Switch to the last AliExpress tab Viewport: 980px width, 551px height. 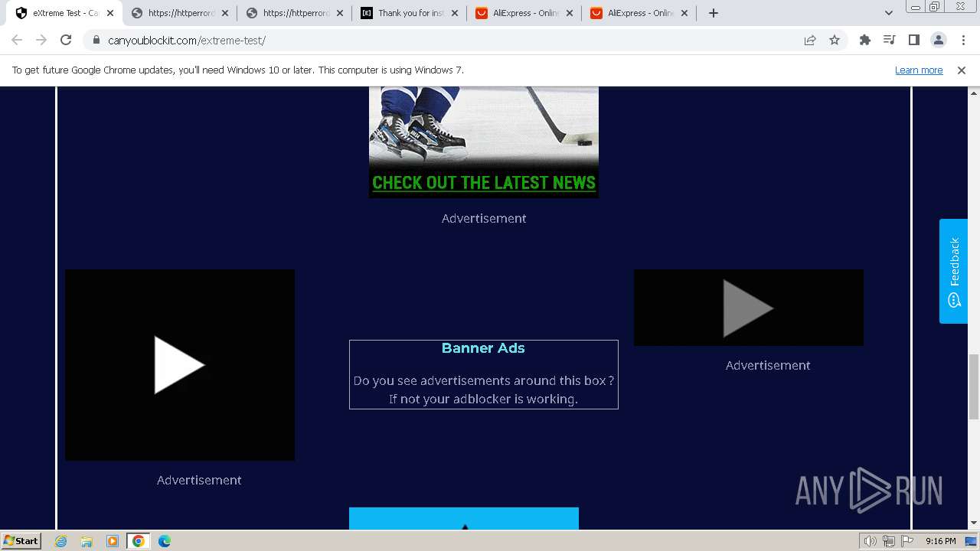[x=640, y=13]
